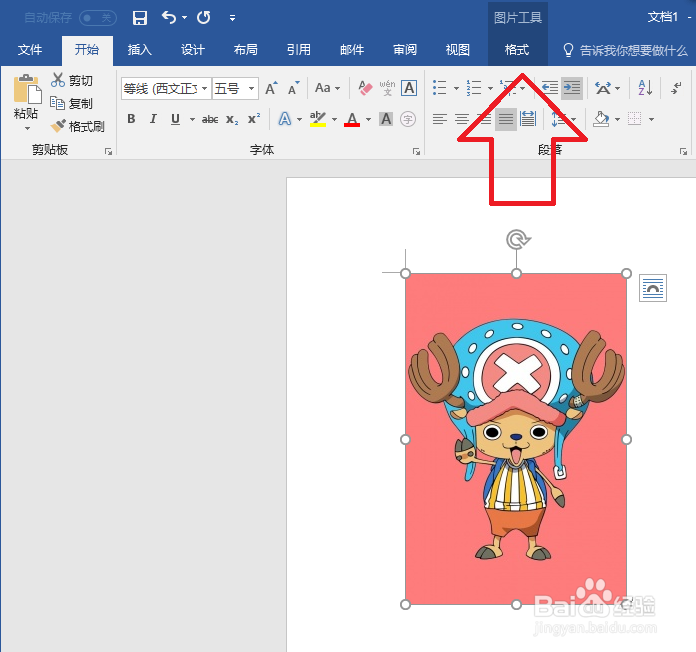The height and width of the screenshot is (652, 696).
Task: Click the Bullets list icon
Action: 439,87
